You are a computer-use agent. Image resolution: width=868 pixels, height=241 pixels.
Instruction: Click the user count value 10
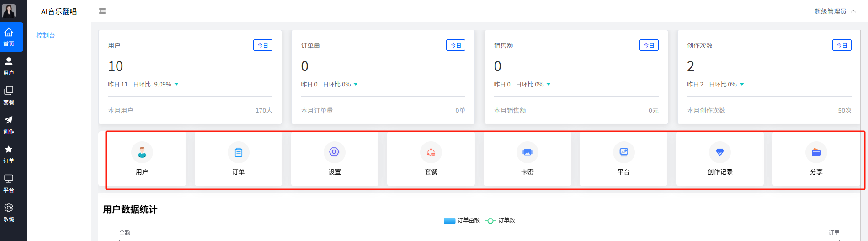click(116, 66)
